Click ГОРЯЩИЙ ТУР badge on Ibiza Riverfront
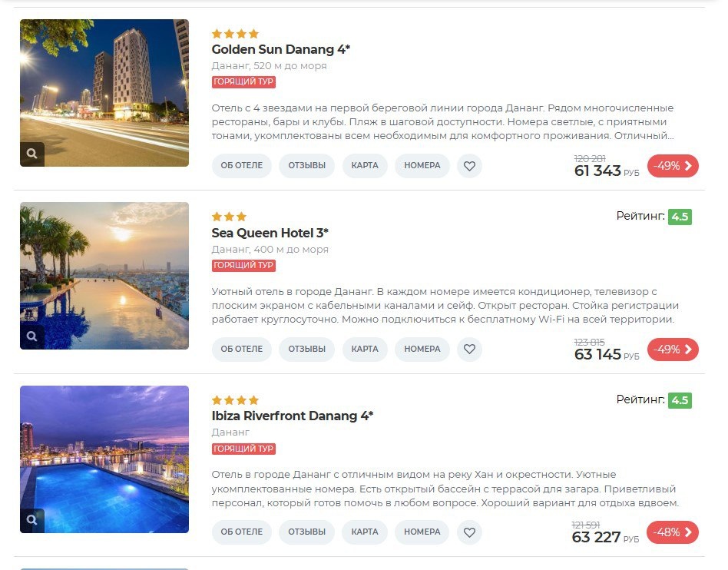This screenshot has width=728, height=570. coord(243,449)
